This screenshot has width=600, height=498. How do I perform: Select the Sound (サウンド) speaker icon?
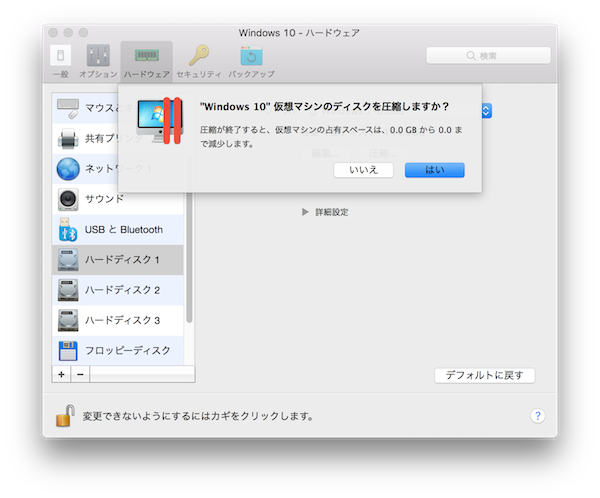(68, 199)
